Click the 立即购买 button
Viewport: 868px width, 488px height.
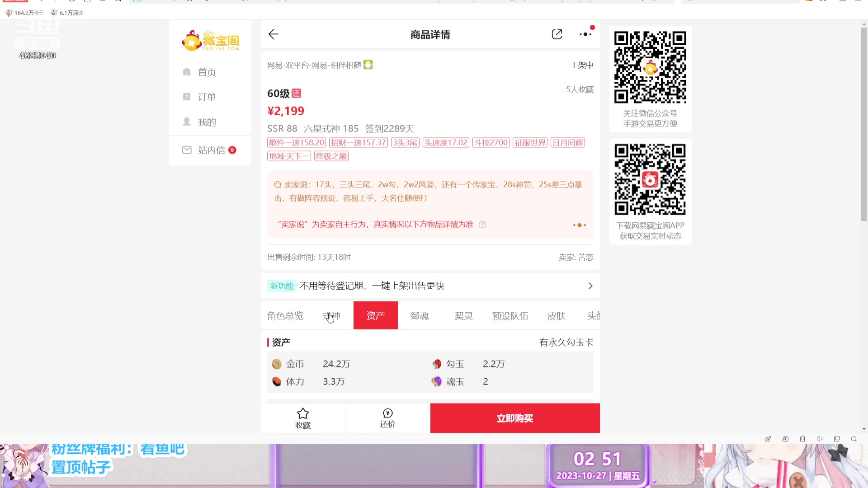pyautogui.click(x=515, y=418)
